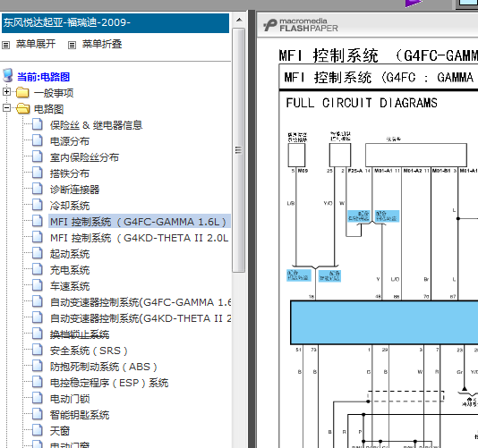The width and height of the screenshot is (478, 448).
Task: Open 电动门锁 page
Action: 70,399
